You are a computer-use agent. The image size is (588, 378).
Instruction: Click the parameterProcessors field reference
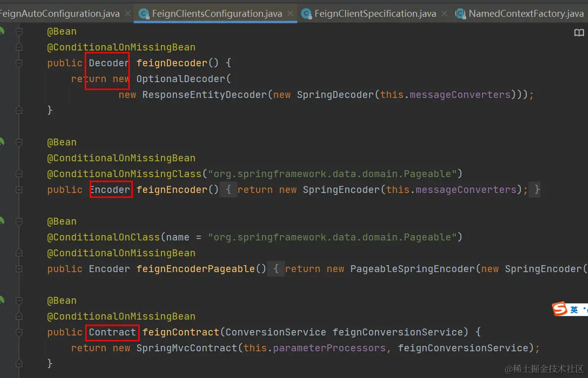(329, 348)
